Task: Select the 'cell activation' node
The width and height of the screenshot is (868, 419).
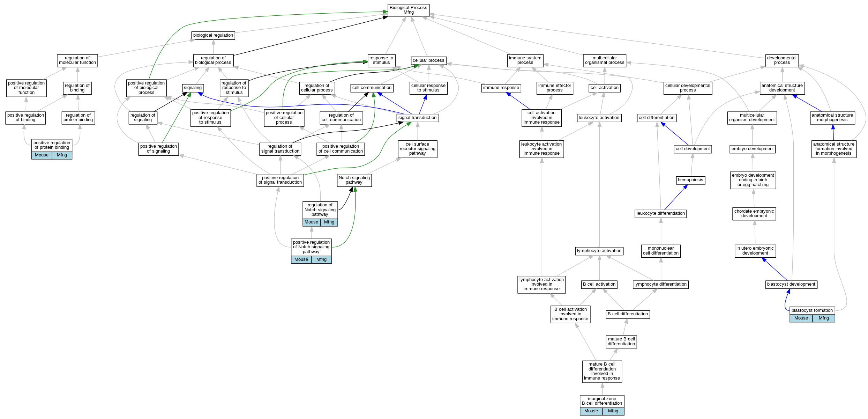Action: pos(605,88)
